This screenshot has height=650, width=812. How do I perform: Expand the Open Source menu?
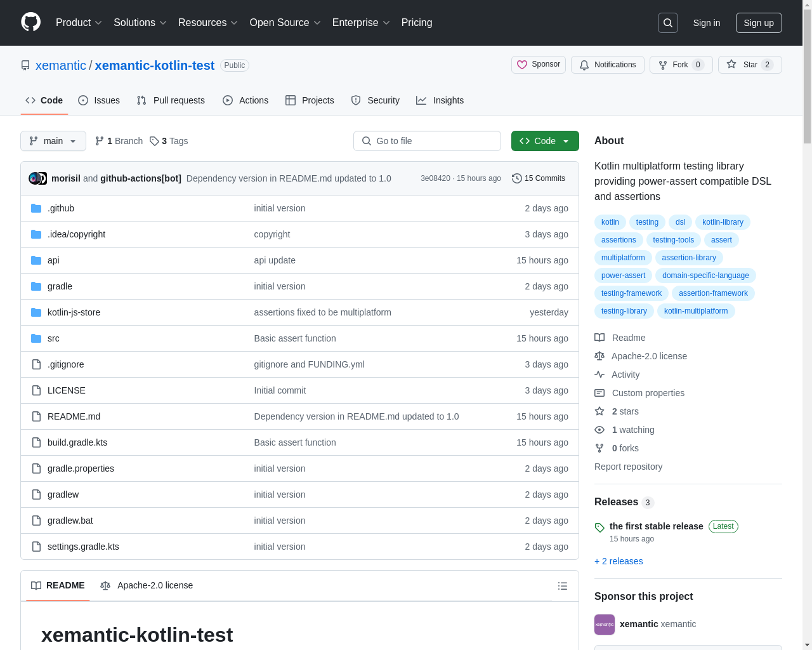pyautogui.click(x=285, y=23)
